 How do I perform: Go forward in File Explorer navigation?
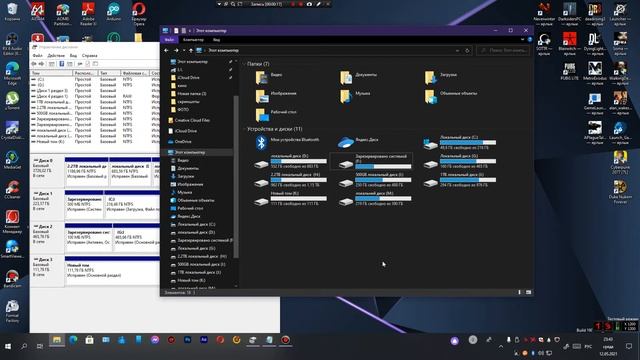[176, 50]
